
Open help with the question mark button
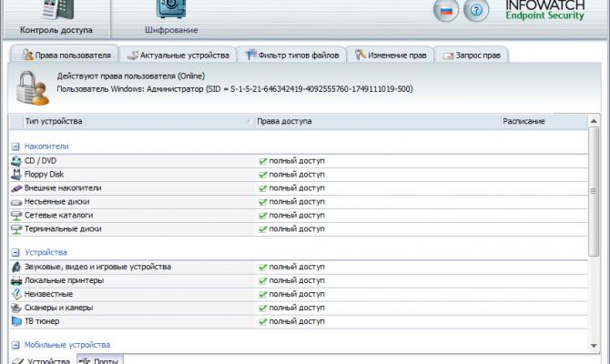pos(476,10)
